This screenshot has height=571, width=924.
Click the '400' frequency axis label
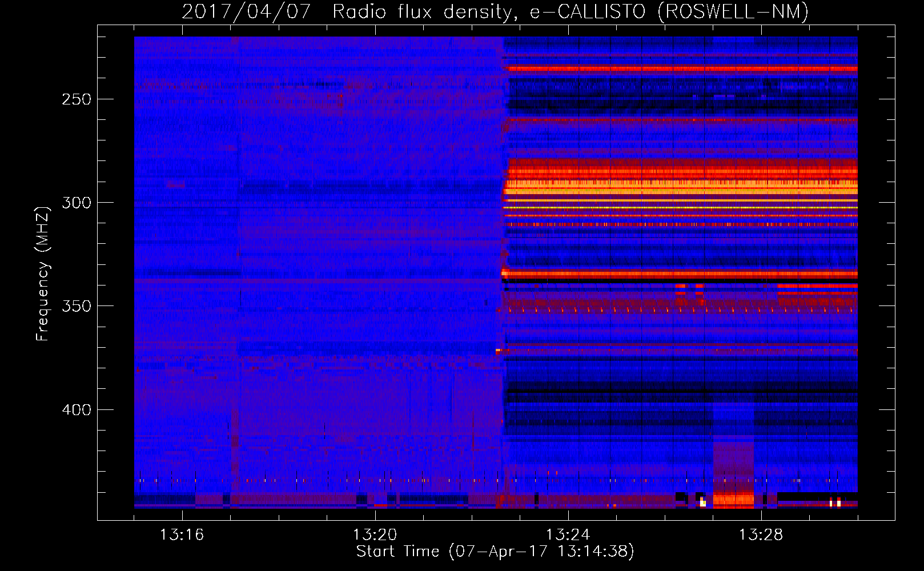coord(77,410)
